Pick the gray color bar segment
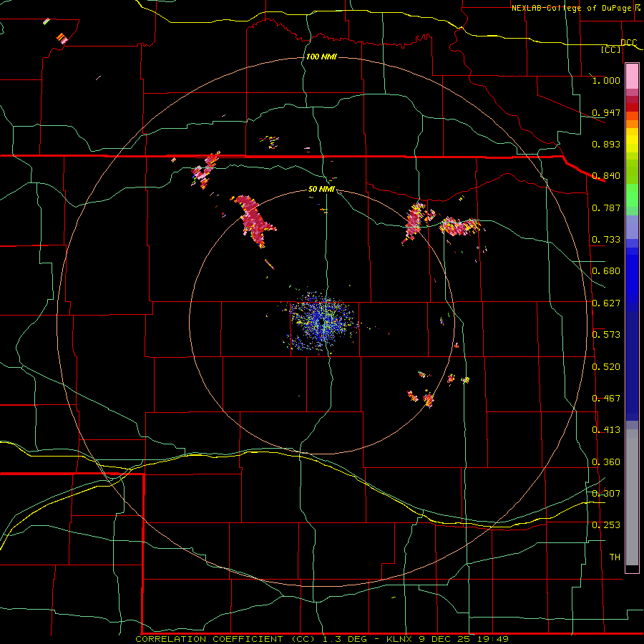 click(x=632, y=497)
